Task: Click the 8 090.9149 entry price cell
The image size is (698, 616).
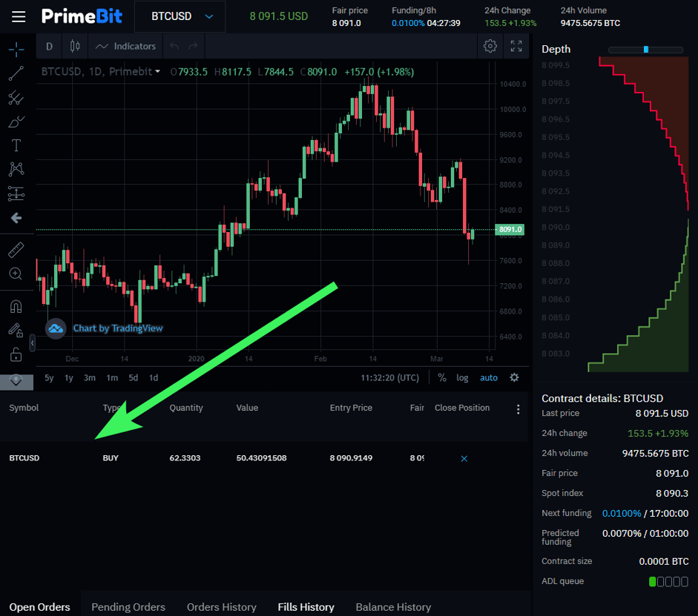Action: tap(351, 458)
